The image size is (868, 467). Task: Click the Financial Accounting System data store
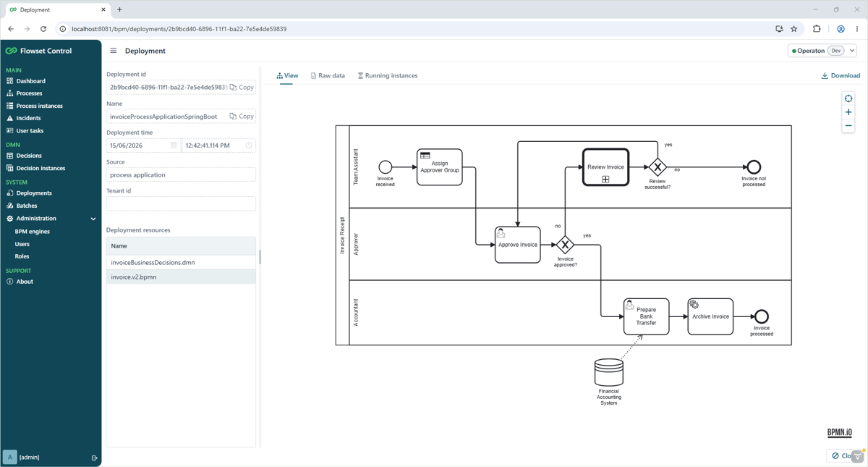[x=609, y=373]
